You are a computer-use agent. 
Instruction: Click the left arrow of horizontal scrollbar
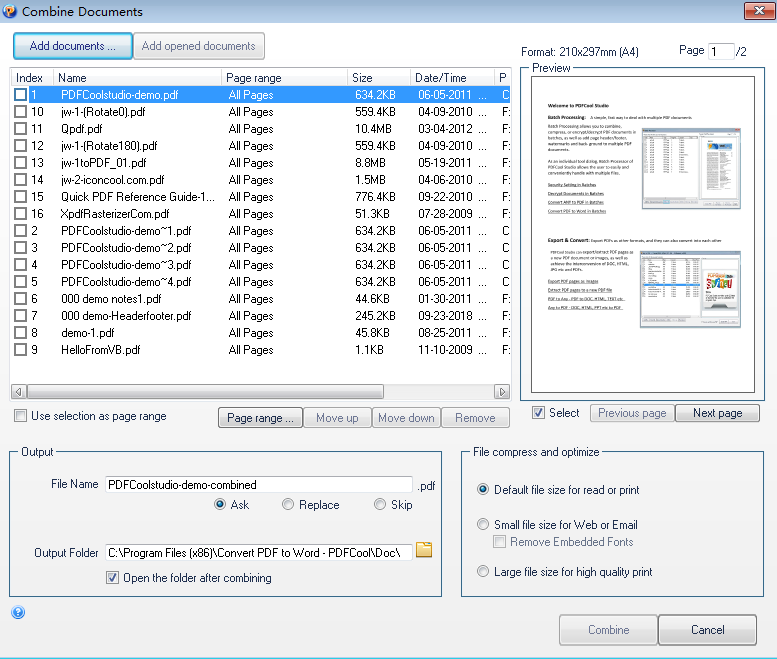pos(18,392)
